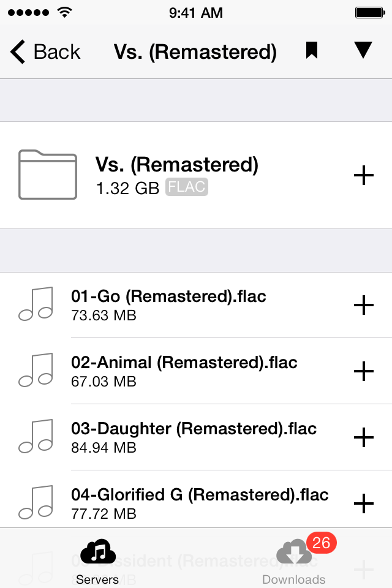Tap the bookmark icon in header
392x588 pixels.
(x=312, y=51)
